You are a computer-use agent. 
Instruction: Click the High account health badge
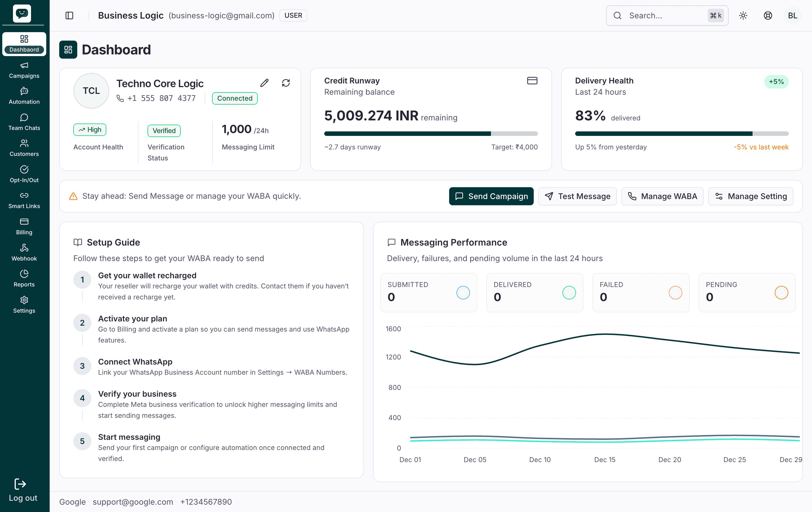click(90, 130)
